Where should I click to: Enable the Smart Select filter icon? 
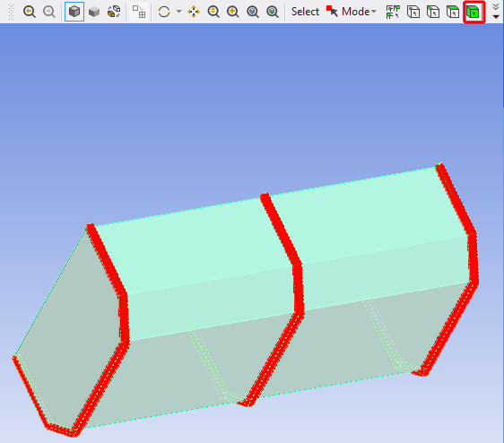(x=393, y=12)
